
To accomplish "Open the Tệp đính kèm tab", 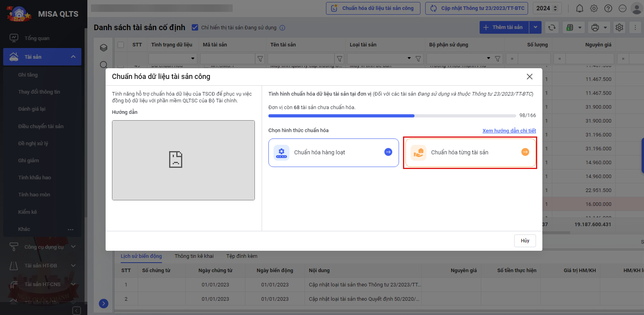I will [241, 256].
